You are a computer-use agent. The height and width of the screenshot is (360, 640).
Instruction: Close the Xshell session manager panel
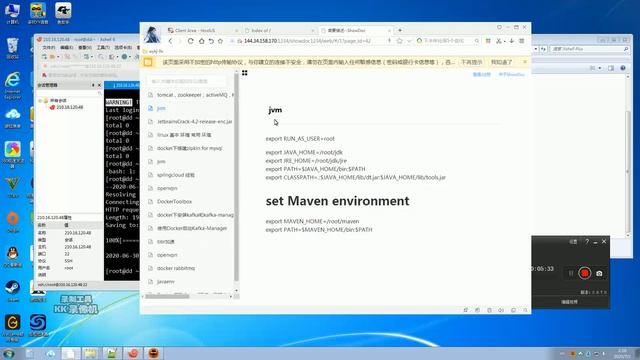pos(99,85)
